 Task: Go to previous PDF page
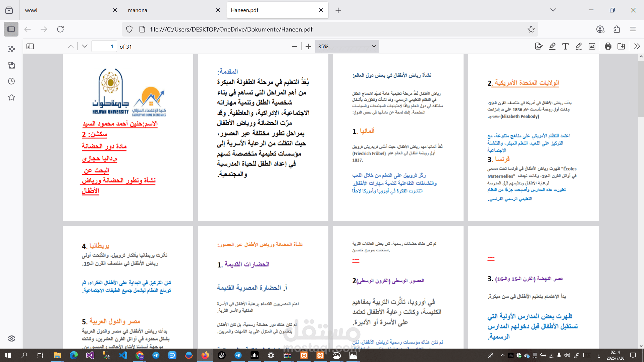click(70, 46)
